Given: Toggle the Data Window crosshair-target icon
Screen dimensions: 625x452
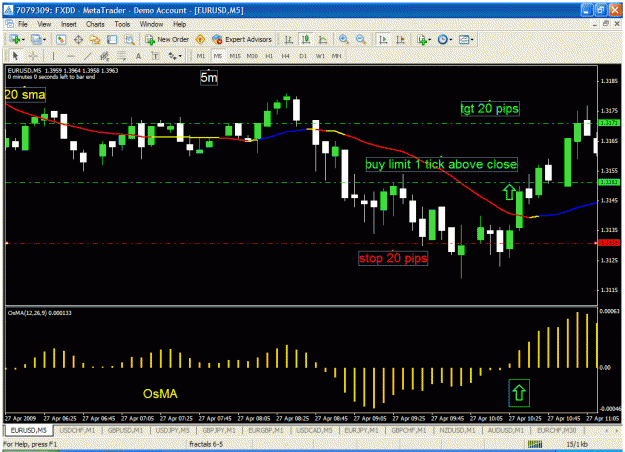Looking at the screenshot, I should 78,39.
